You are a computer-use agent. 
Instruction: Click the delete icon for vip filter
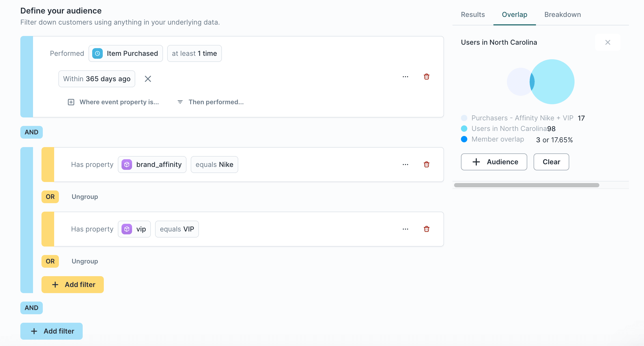(x=426, y=229)
